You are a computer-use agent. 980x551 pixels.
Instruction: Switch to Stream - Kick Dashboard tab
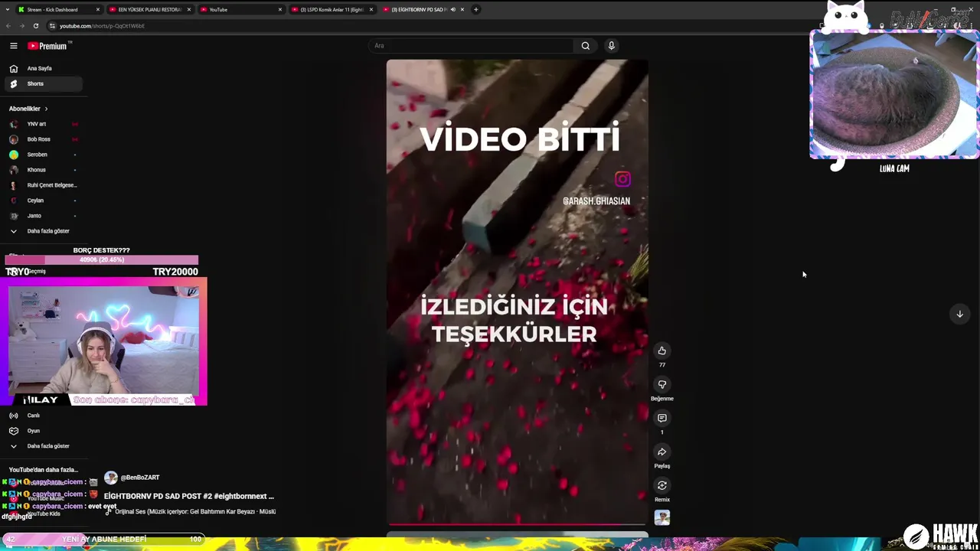pyautogui.click(x=57, y=9)
